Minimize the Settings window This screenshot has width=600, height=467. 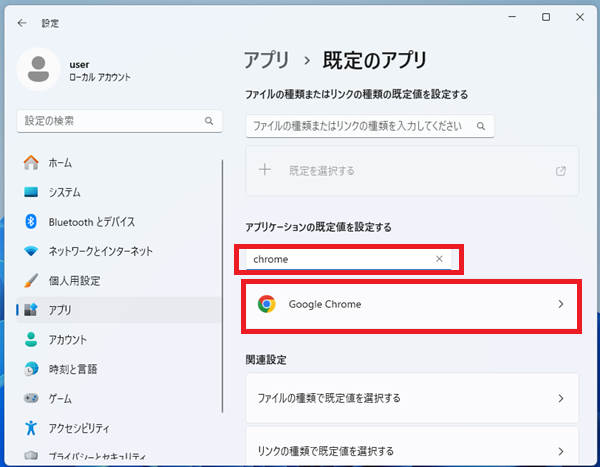coord(512,17)
